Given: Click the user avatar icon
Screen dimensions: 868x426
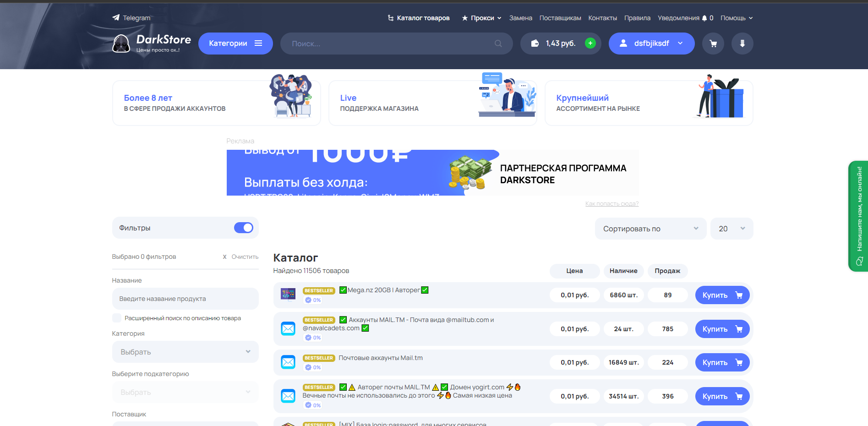Looking at the screenshot, I should click(623, 44).
